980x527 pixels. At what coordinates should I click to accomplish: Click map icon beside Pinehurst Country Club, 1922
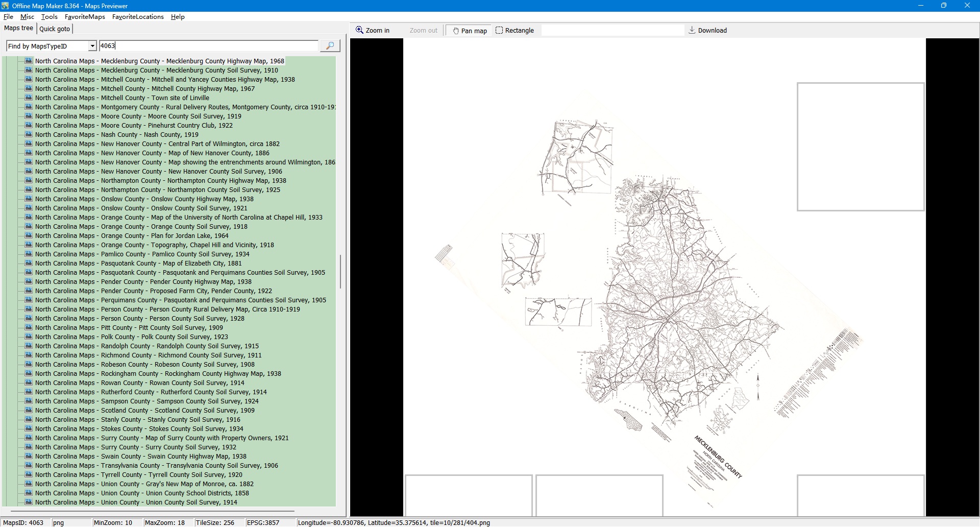(x=29, y=126)
